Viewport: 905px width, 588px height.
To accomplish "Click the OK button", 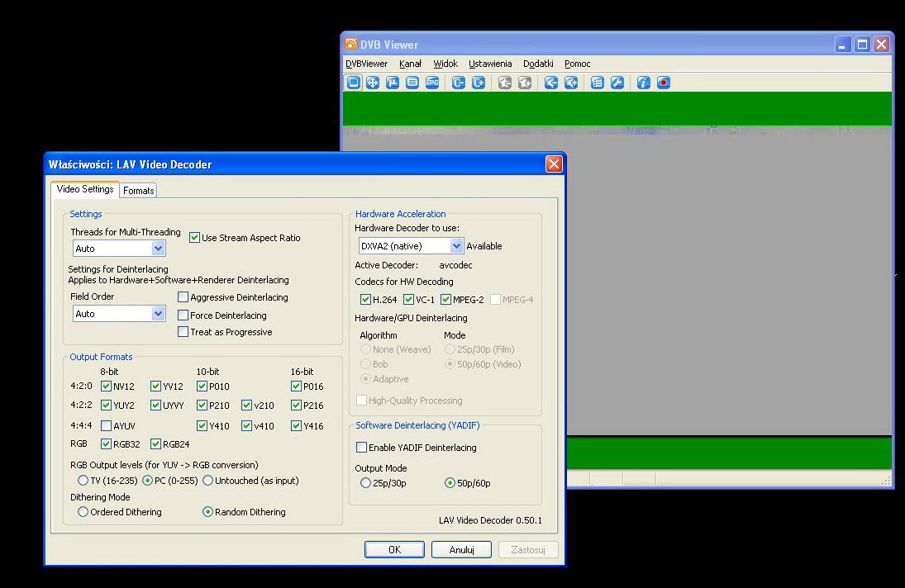I will [x=394, y=550].
